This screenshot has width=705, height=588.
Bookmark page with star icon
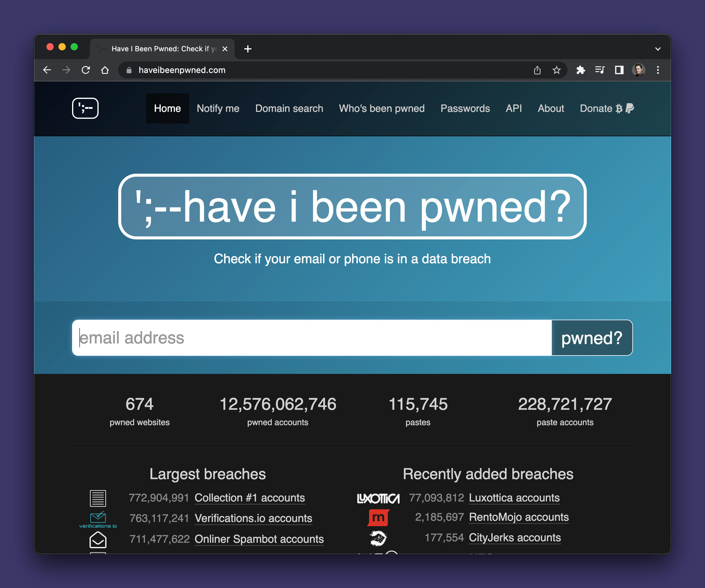557,70
